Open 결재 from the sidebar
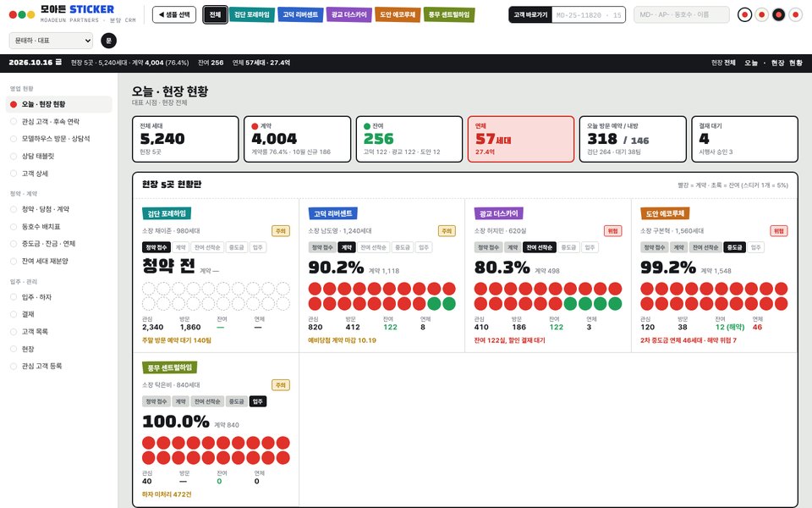 [59, 314]
